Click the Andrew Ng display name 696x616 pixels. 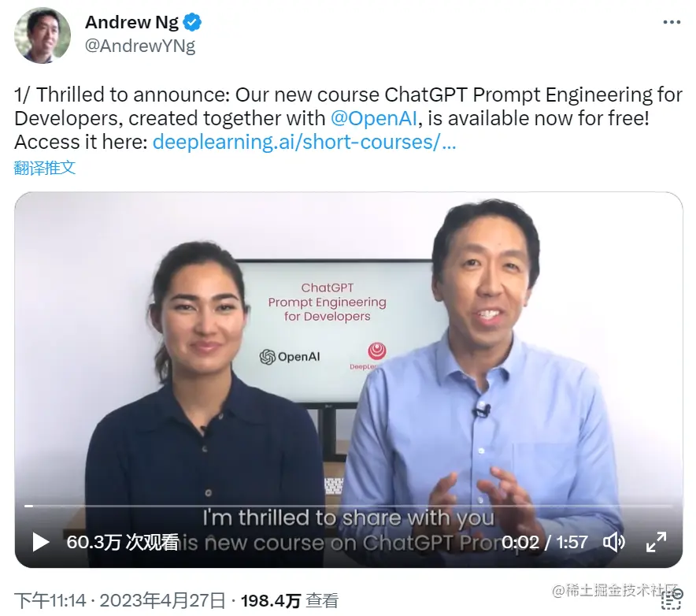(x=131, y=22)
